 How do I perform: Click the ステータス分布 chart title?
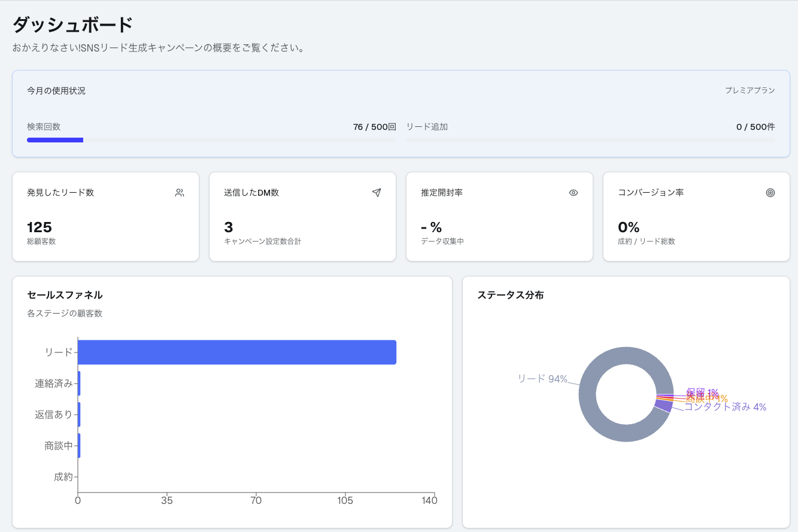511,295
